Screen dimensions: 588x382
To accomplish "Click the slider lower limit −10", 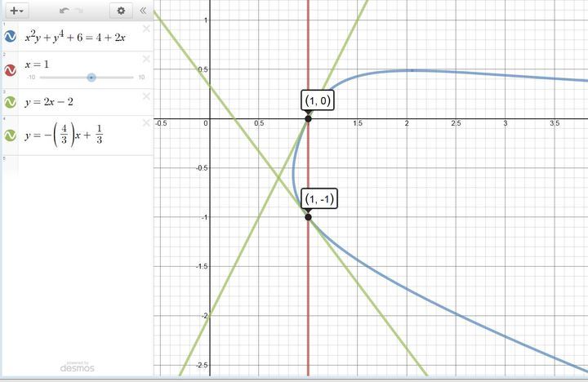I will tap(30, 78).
